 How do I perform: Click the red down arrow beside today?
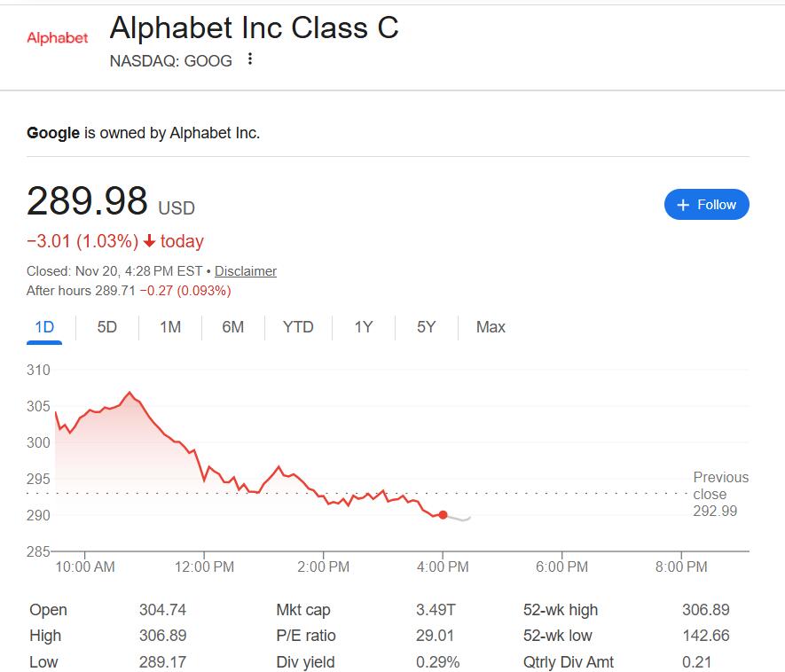coord(149,241)
